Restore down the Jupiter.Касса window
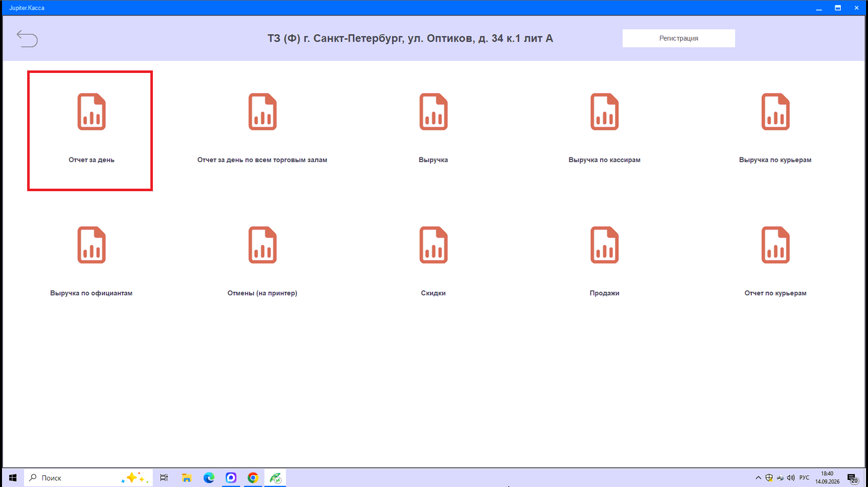 click(838, 8)
